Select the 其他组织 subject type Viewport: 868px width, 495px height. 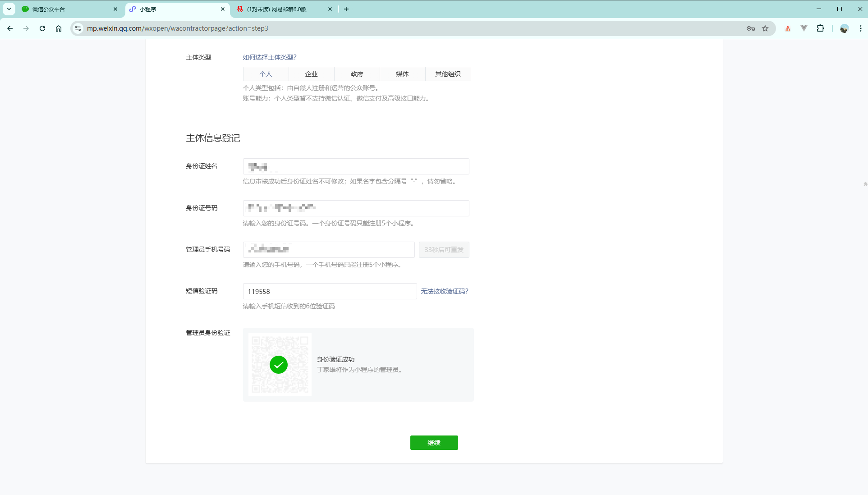(x=448, y=74)
